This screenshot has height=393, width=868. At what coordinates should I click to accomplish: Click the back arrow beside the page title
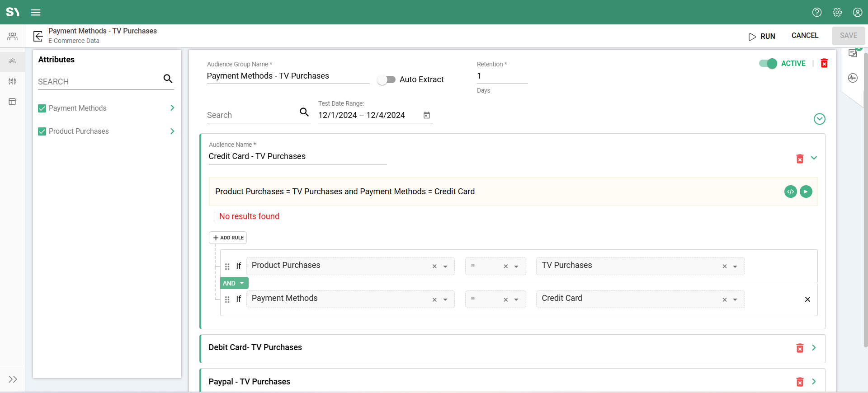coord(38,36)
